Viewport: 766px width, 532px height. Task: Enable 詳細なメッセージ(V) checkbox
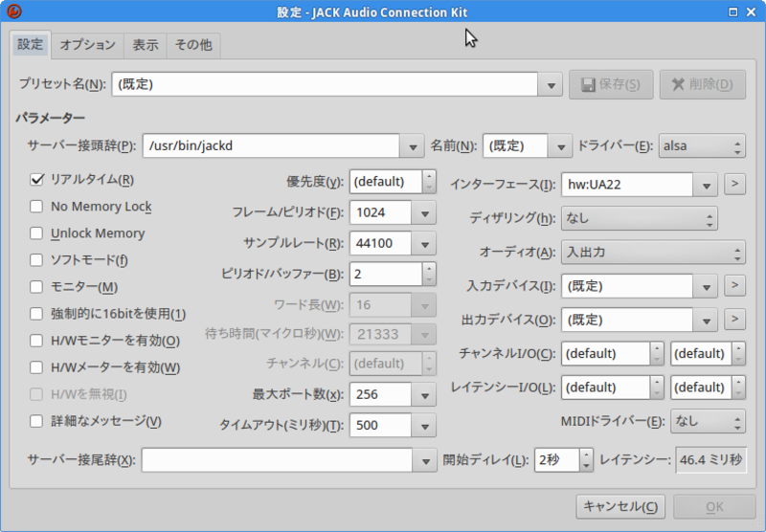coord(36,421)
